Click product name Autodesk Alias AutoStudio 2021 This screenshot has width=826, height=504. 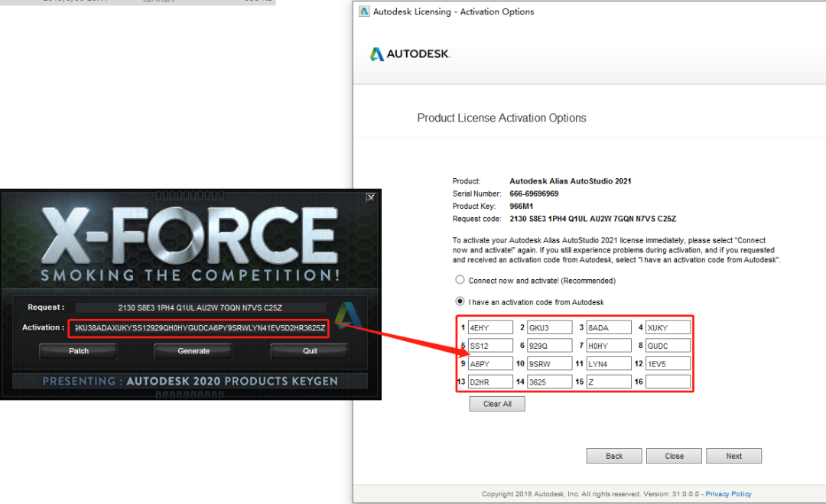pos(570,180)
